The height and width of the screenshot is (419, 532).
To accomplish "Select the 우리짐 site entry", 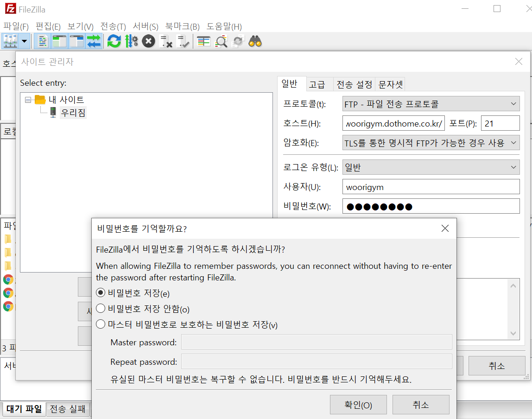I will click(73, 112).
